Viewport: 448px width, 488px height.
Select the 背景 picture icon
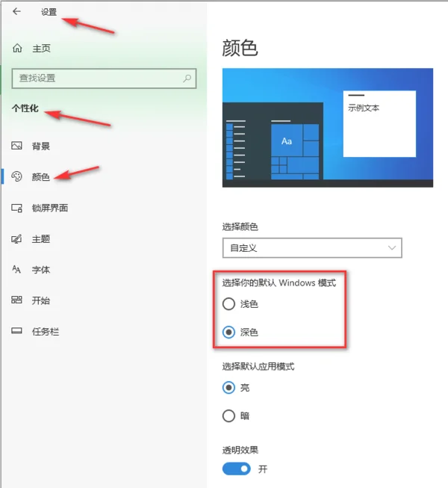16,146
